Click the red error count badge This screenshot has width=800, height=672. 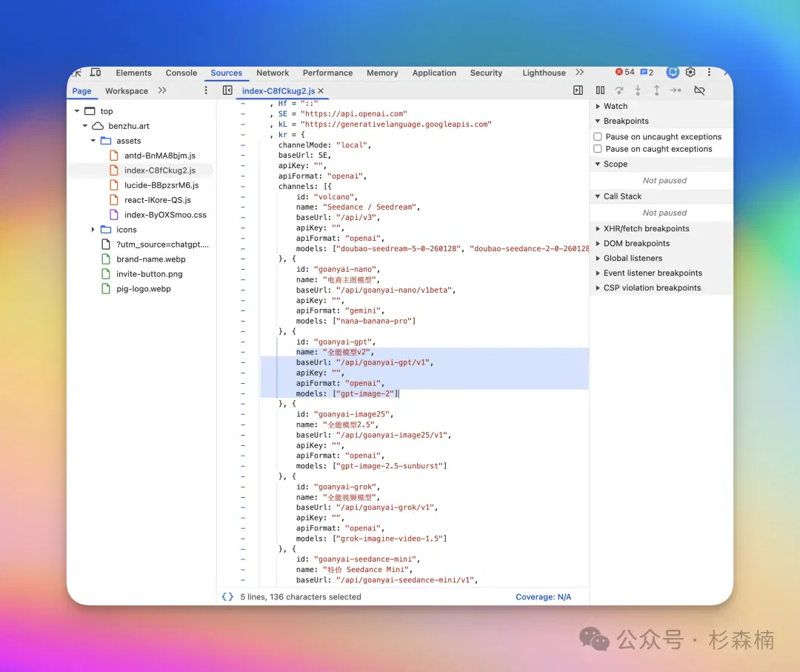[624, 73]
